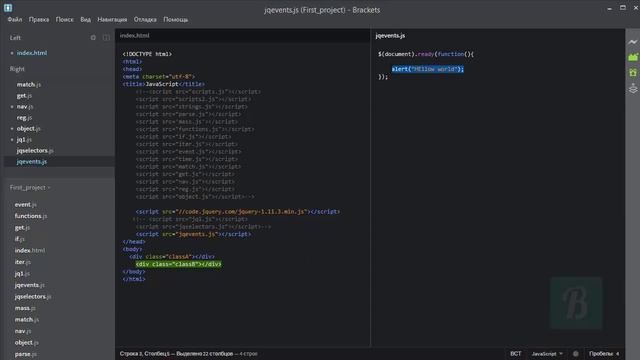Open match.js in project tree
The height and width of the screenshot is (360, 640).
pyautogui.click(x=27, y=319)
